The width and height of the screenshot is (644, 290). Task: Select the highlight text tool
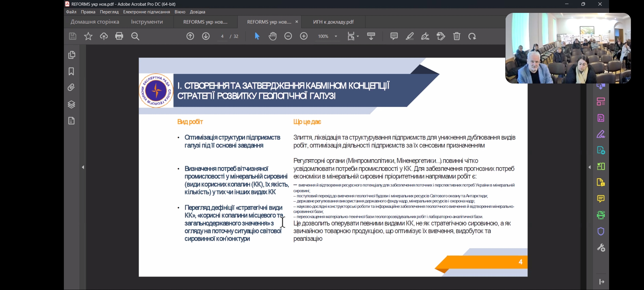(409, 36)
